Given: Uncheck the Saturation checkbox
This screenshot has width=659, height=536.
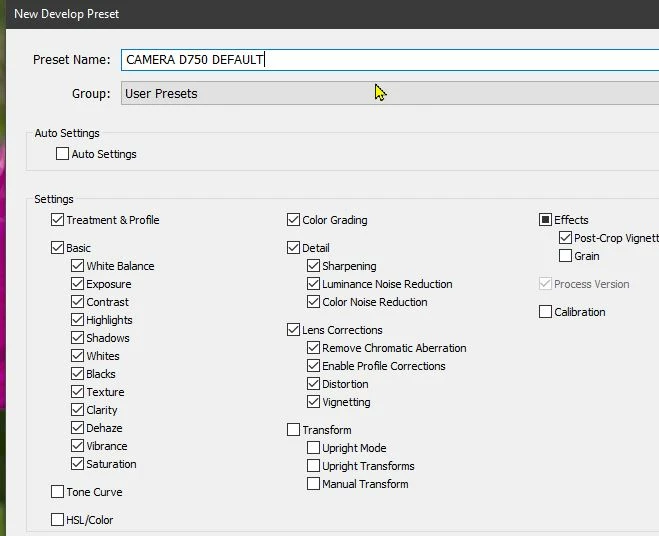Looking at the screenshot, I should coord(77,464).
